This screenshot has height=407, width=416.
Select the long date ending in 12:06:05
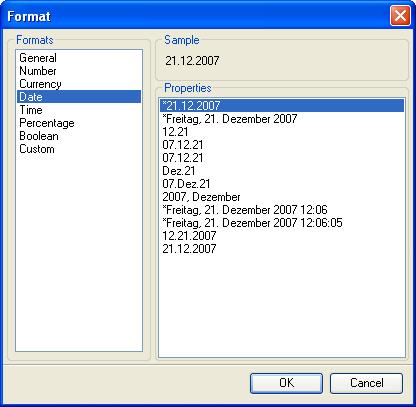252,223
